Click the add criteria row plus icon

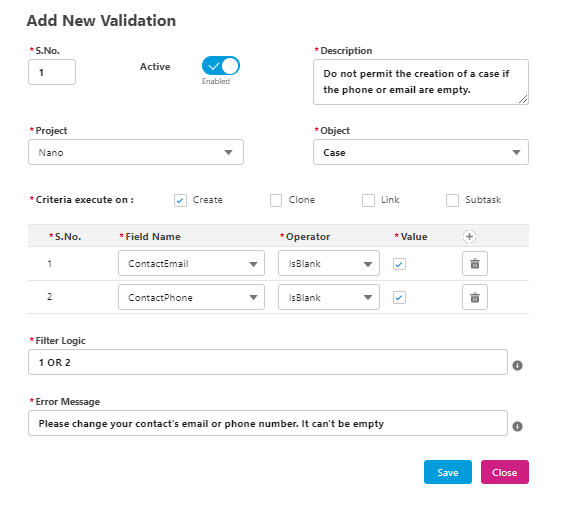469,237
